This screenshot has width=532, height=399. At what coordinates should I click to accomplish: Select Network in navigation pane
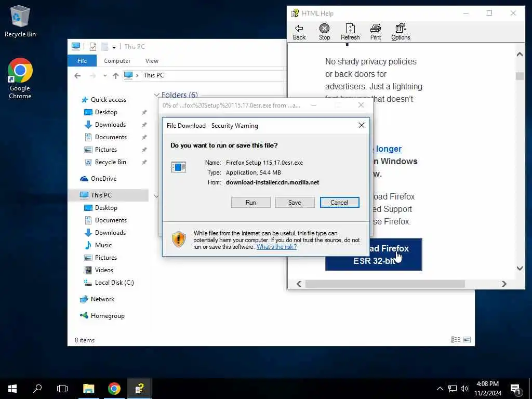point(102,299)
